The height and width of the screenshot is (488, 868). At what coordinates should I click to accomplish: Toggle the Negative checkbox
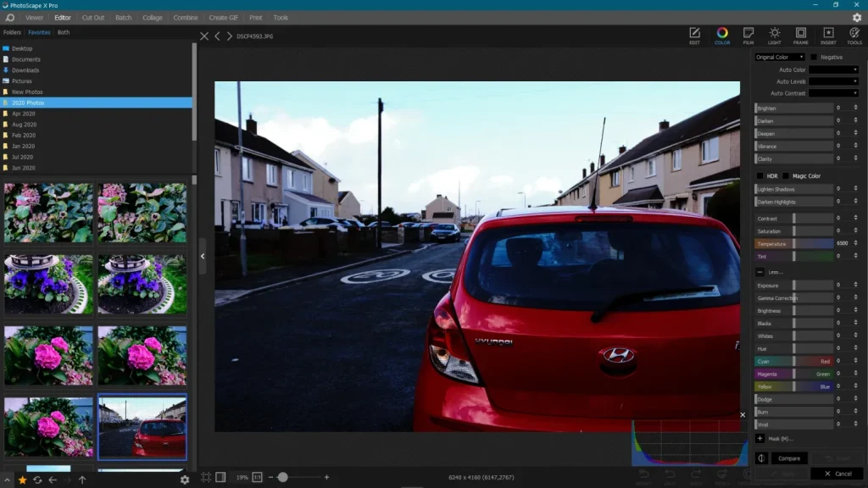coord(813,57)
